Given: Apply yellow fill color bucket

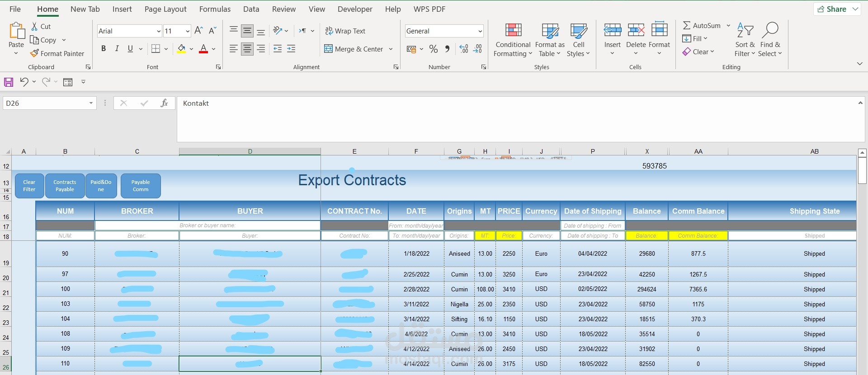Looking at the screenshot, I should pos(181,49).
